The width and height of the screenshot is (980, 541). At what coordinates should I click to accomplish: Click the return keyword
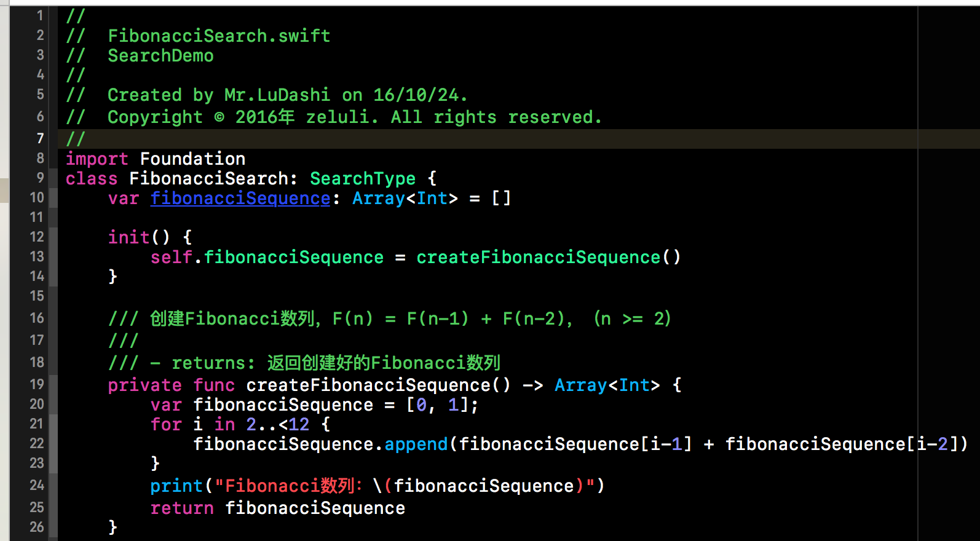pyautogui.click(x=182, y=508)
